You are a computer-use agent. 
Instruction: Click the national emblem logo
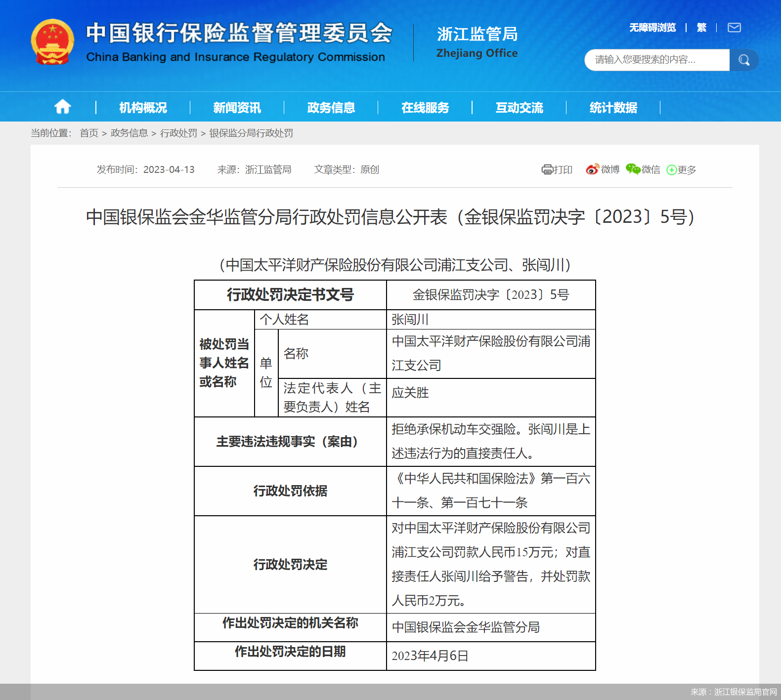(52, 42)
